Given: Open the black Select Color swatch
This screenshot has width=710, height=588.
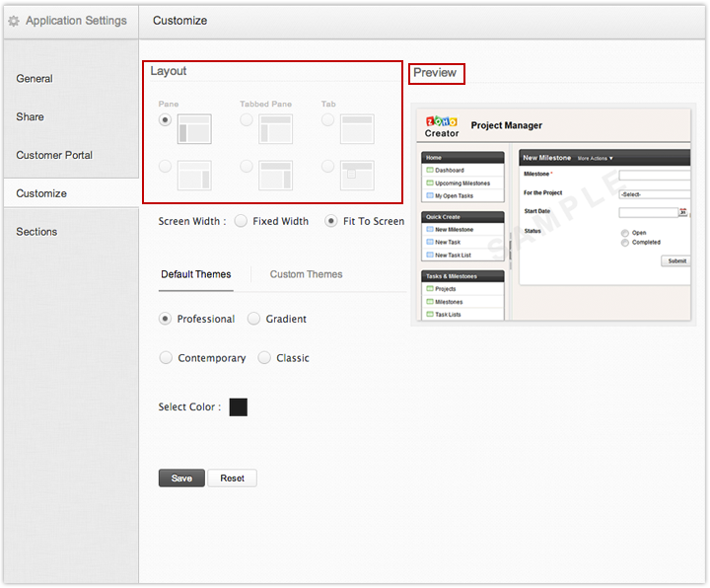Looking at the screenshot, I should (x=239, y=407).
